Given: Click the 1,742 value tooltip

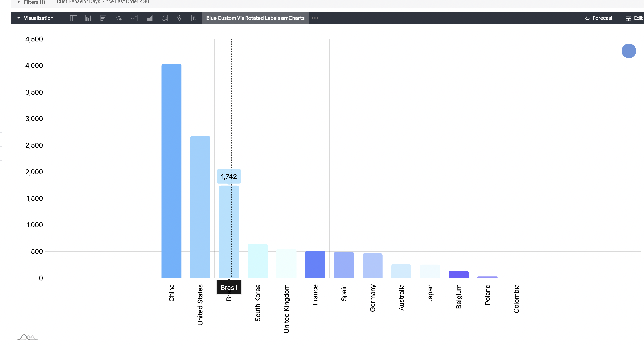Looking at the screenshot, I should pos(229,176).
